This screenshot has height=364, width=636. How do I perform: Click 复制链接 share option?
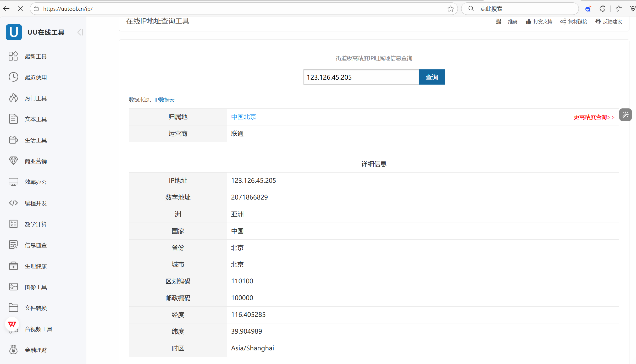click(574, 21)
